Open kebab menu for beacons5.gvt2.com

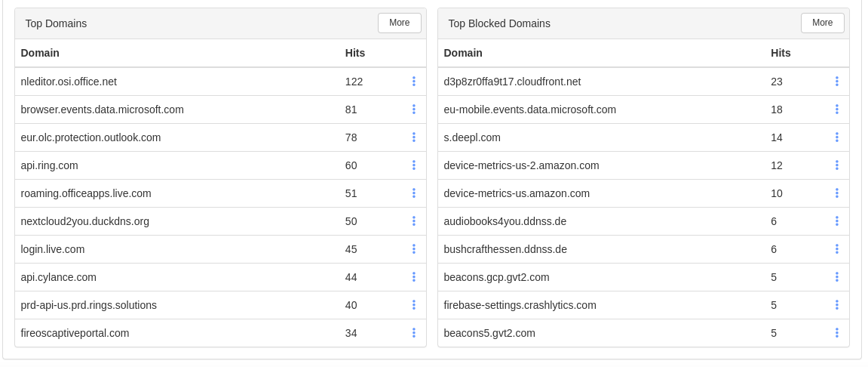click(836, 332)
